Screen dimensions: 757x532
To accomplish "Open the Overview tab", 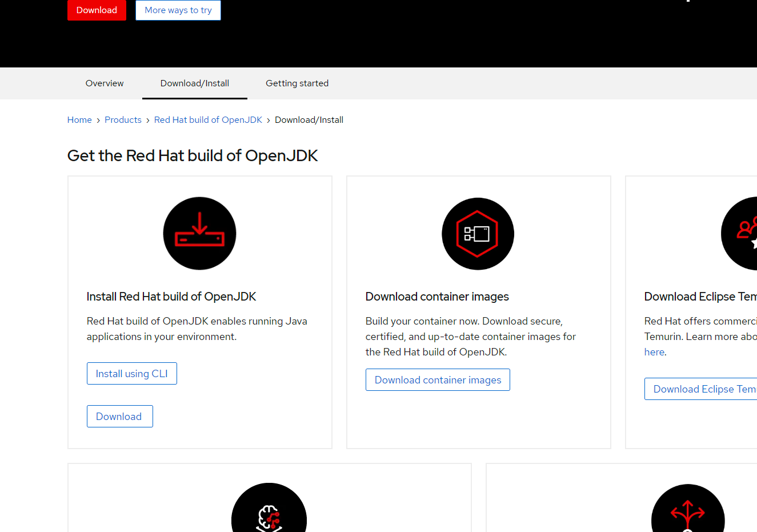I will [105, 83].
